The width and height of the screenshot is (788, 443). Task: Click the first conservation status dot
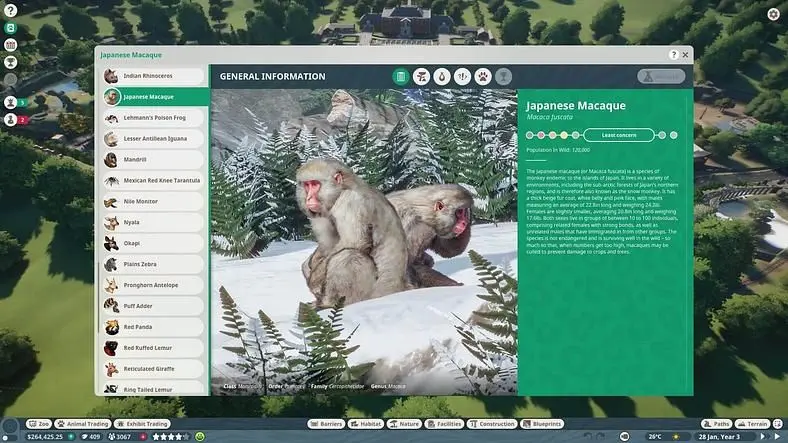(x=530, y=135)
